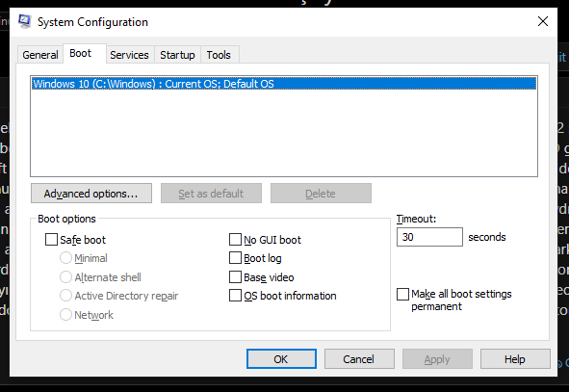Click the System Configuration title bar icon
This screenshot has width=569, height=392.
pyautogui.click(x=25, y=22)
